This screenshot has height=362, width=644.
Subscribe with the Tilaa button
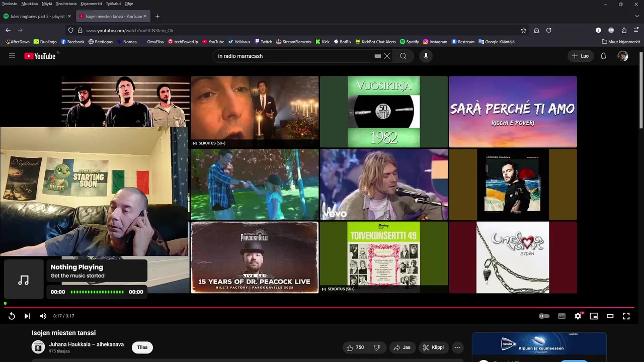[142, 347]
